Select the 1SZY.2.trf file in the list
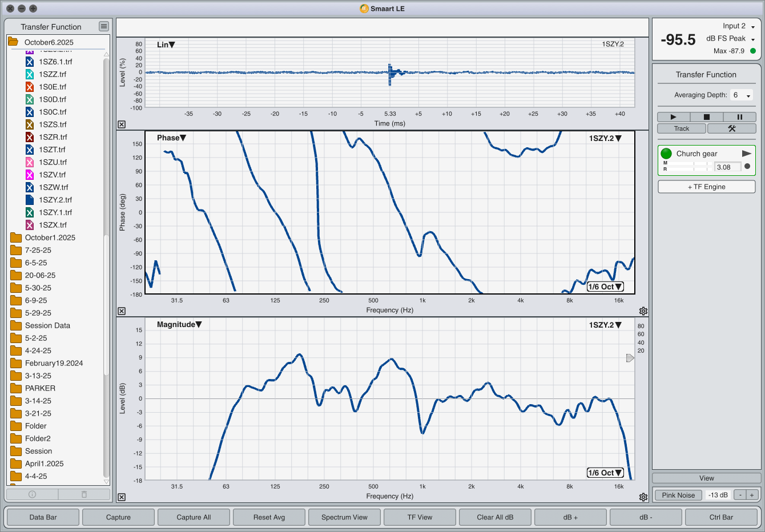 (x=55, y=200)
